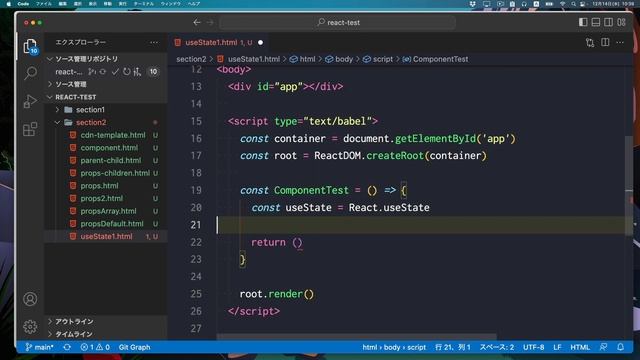
Task: Click the refresh icon in repository row
Action: (x=127, y=72)
